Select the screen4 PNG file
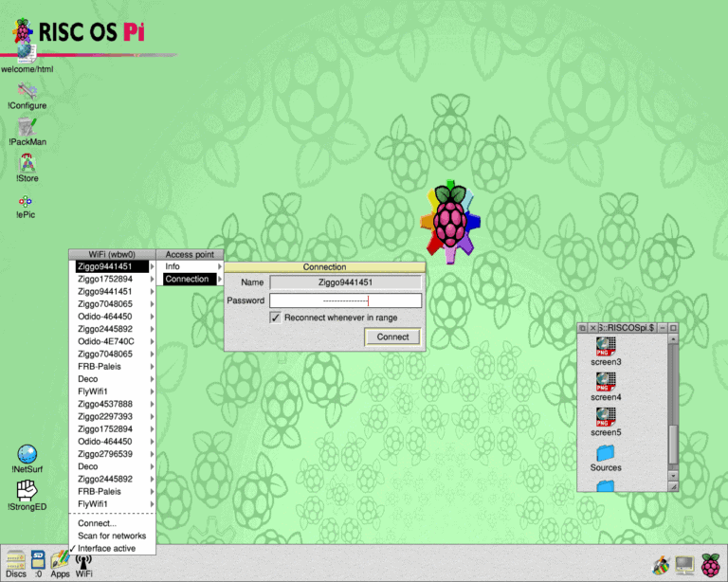The image size is (728, 582). coord(606,387)
